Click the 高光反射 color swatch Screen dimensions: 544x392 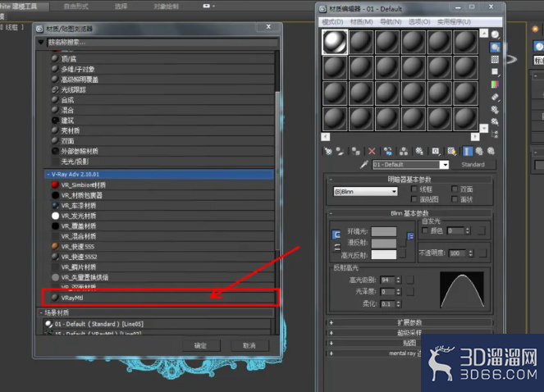pyautogui.click(x=384, y=254)
